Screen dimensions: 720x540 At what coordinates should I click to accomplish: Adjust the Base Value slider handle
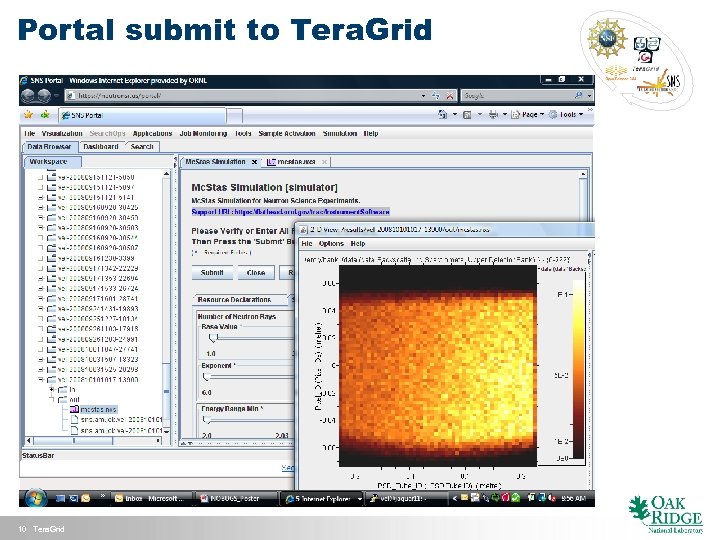(x=213, y=338)
